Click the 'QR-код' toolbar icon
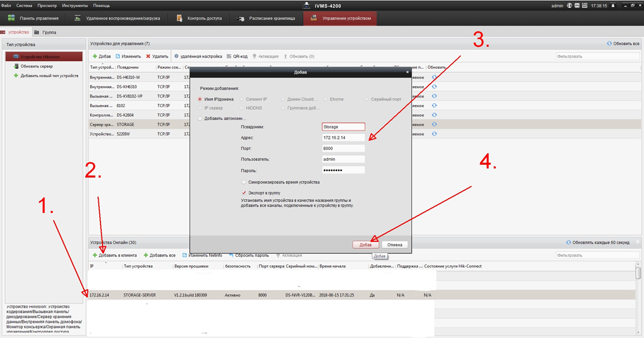This screenshot has width=644, height=338. (x=229, y=56)
